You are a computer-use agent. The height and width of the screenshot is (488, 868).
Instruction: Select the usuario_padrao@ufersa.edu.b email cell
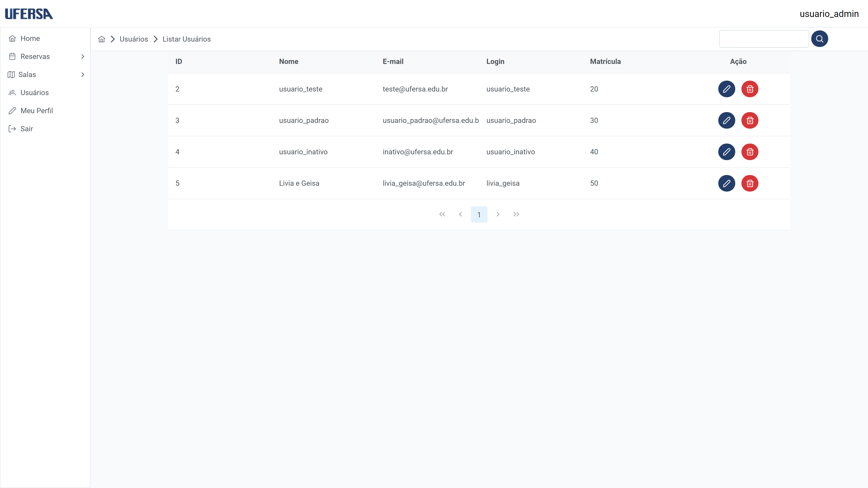click(431, 120)
